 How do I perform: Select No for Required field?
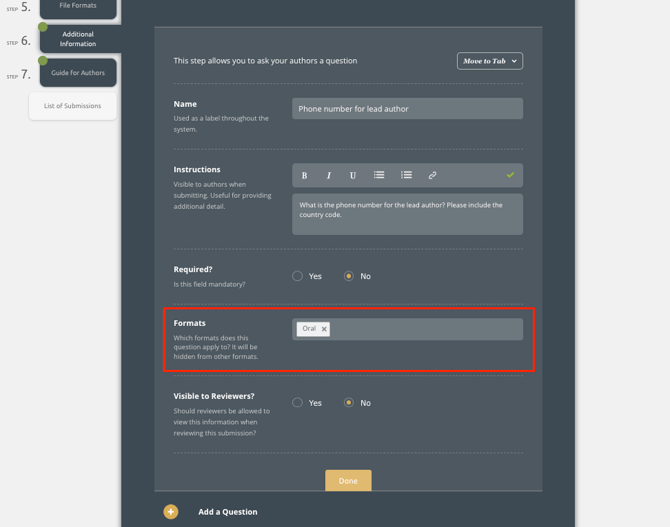point(349,276)
